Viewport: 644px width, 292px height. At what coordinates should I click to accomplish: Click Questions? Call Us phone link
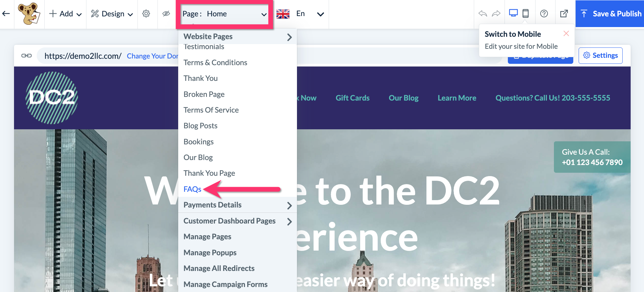[553, 98]
